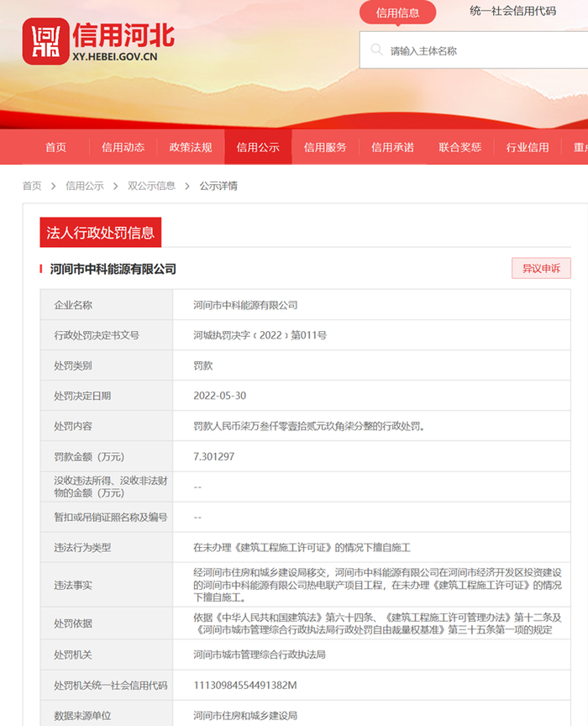Open the 信用动态 navigation item

coord(123,147)
